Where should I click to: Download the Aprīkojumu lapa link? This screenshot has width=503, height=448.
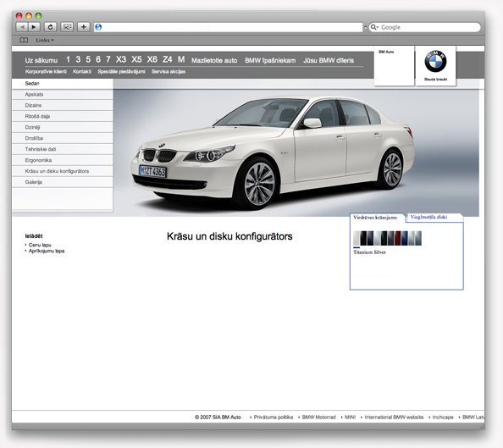pyautogui.click(x=47, y=251)
